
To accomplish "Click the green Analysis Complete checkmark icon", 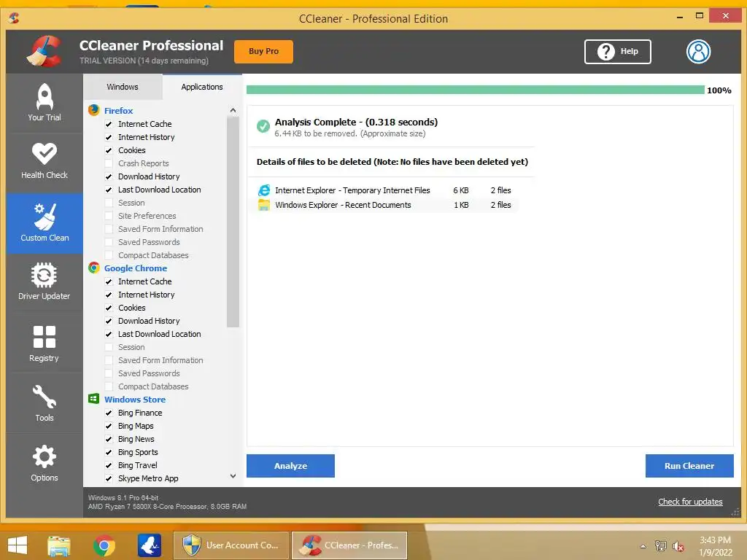I will pos(263,126).
